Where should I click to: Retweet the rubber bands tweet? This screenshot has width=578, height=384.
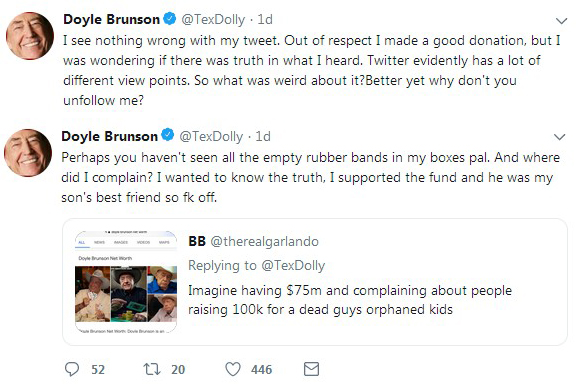(152, 369)
